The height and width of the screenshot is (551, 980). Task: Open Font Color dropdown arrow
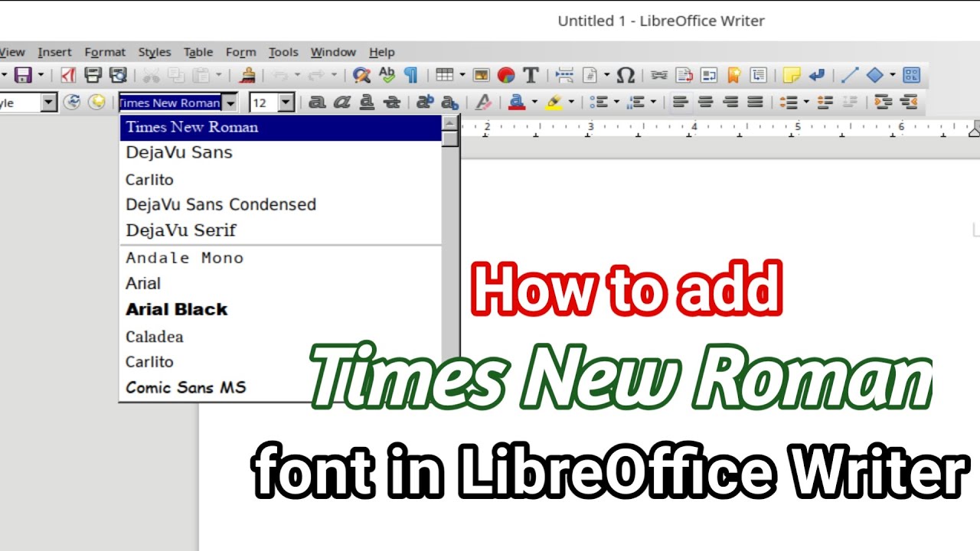point(534,102)
